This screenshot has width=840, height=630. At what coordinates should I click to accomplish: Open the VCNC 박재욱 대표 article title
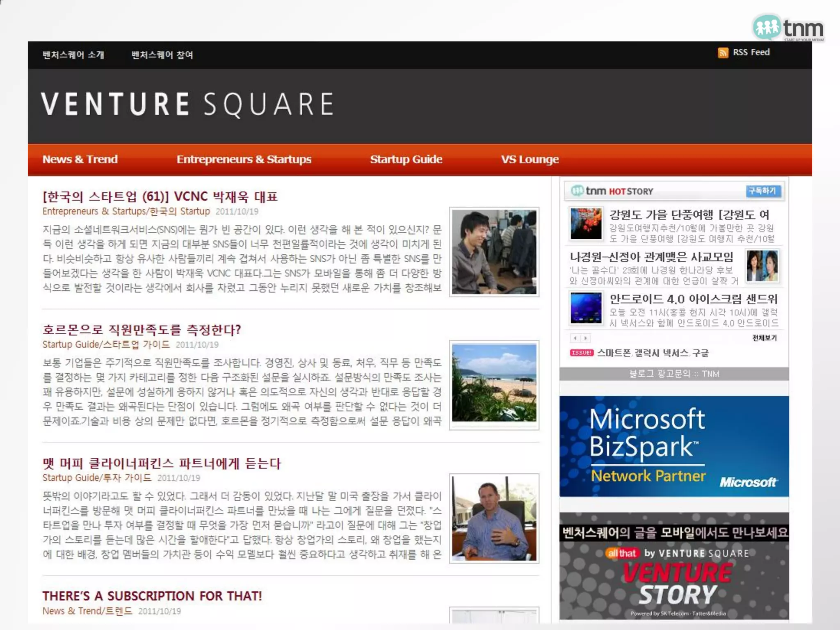pos(160,196)
